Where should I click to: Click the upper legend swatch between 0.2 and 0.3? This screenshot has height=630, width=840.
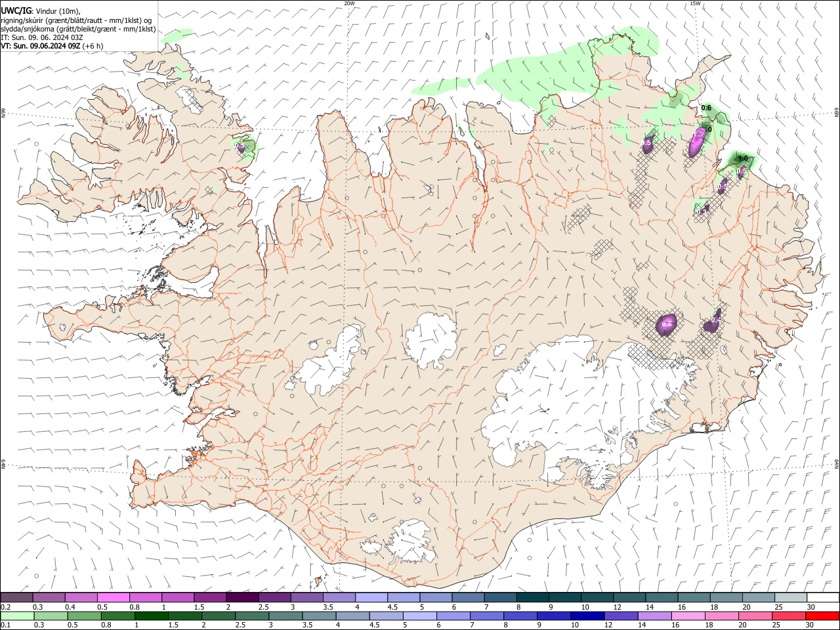(x=16, y=597)
